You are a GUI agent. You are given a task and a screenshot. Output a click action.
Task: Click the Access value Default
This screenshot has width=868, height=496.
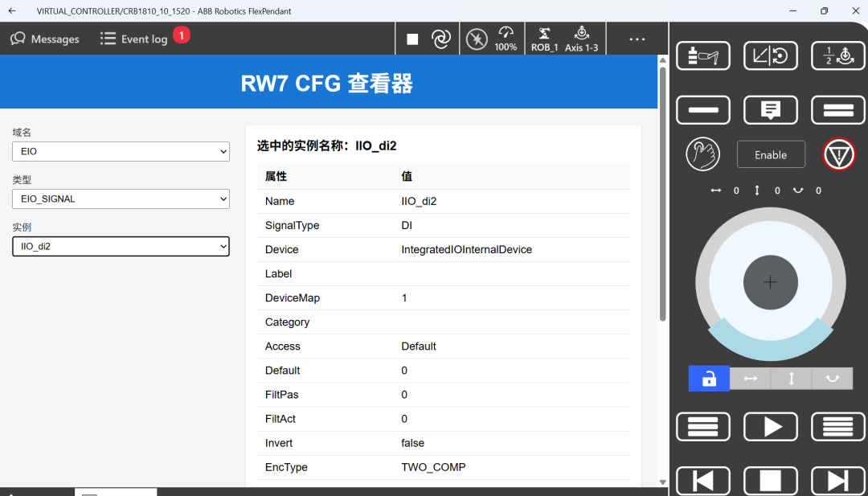point(419,346)
